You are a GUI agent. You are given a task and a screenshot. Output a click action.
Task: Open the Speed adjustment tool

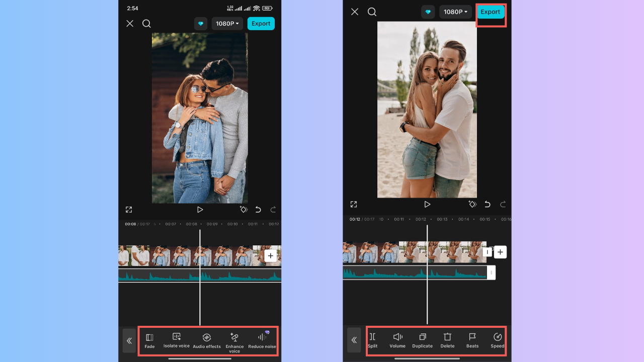pyautogui.click(x=497, y=340)
